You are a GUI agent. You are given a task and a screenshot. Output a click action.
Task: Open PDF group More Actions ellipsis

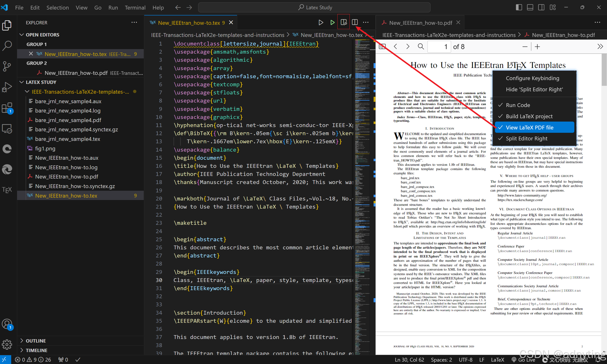[x=597, y=23]
